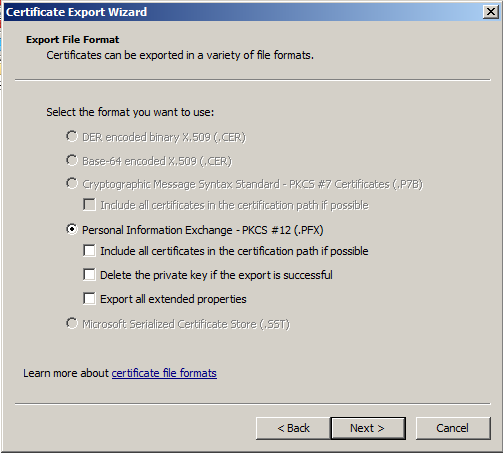This screenshot has height=453, width=503.
Task: Enable Include all certificates checkbox under PFX
Action: pos(89,251)
